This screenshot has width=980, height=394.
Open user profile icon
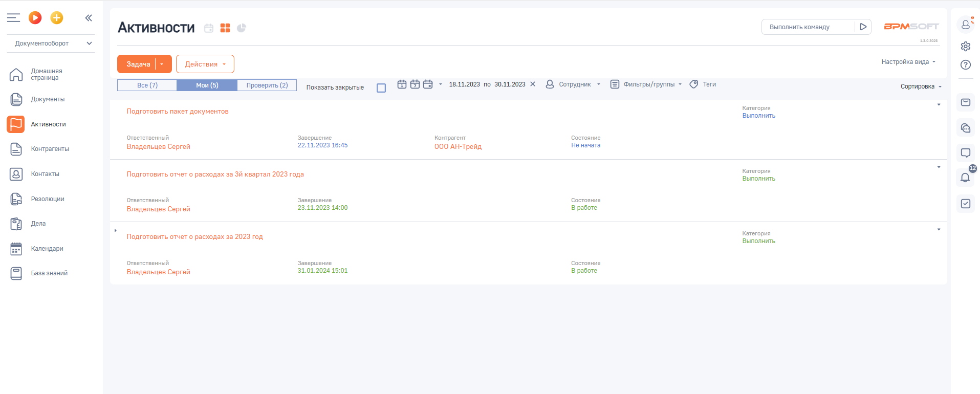966,24
